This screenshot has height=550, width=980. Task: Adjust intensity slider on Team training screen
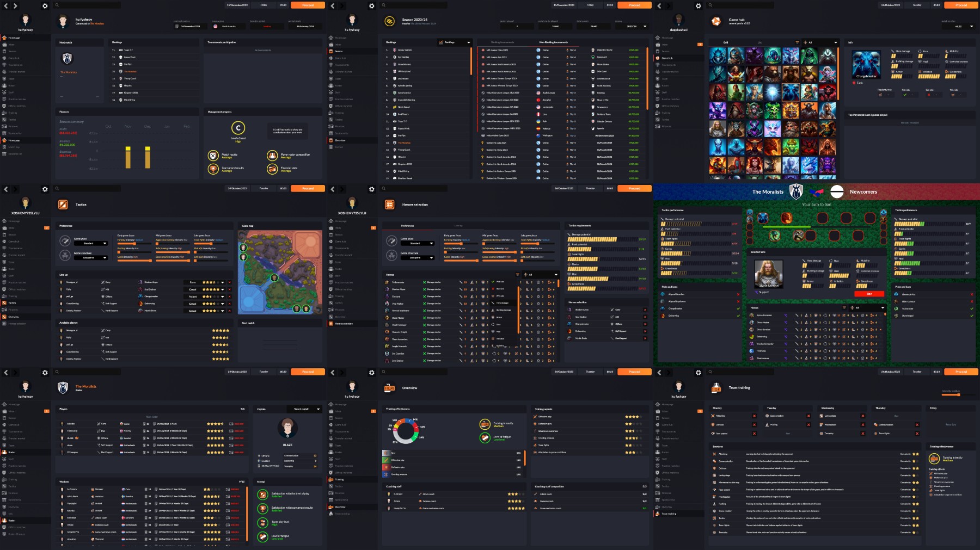958,394
